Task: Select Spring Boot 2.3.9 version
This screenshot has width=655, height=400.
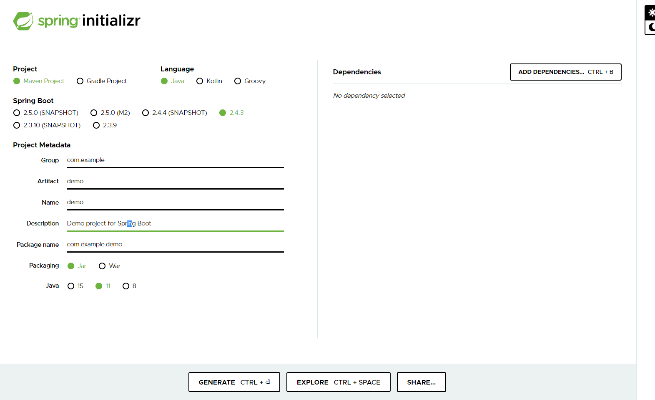Action: pos(96,125)
